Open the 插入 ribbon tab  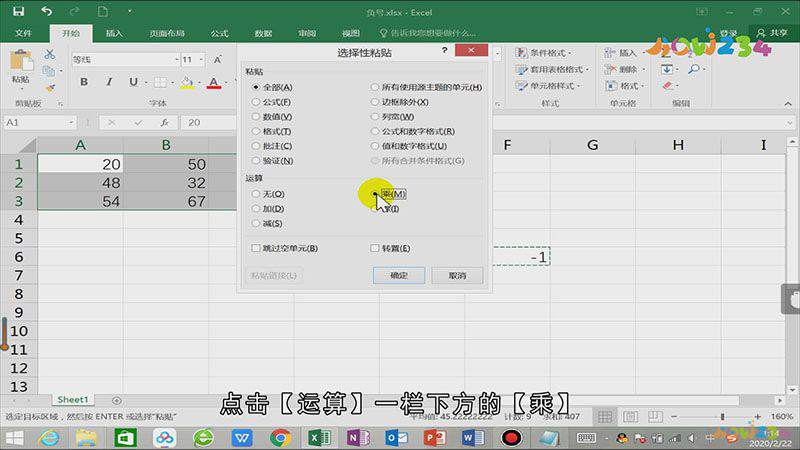(x=114, y=33)
